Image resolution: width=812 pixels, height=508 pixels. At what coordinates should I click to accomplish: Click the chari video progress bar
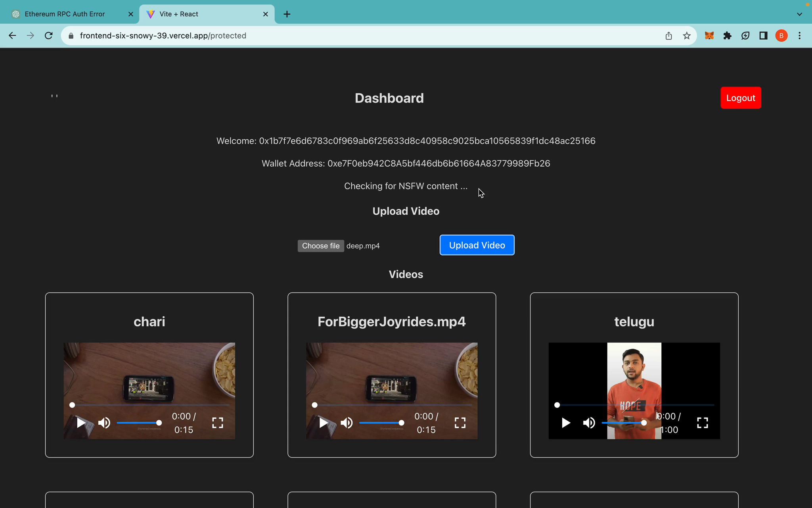(x=149, y=405)
